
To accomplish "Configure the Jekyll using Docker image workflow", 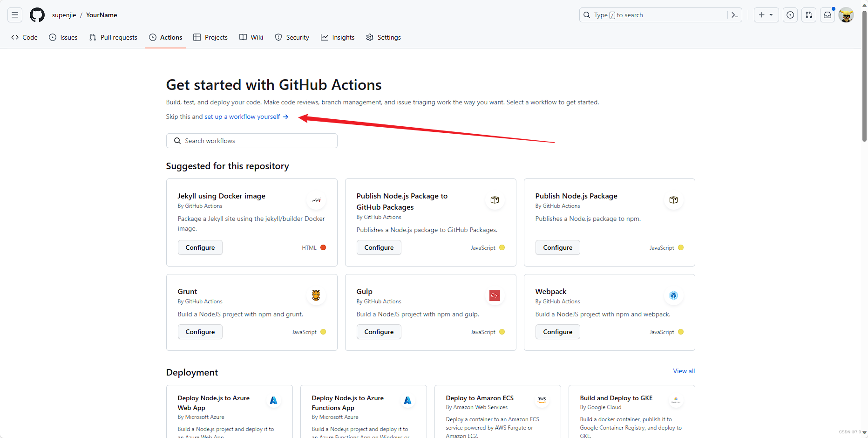I will click(200, 247).
